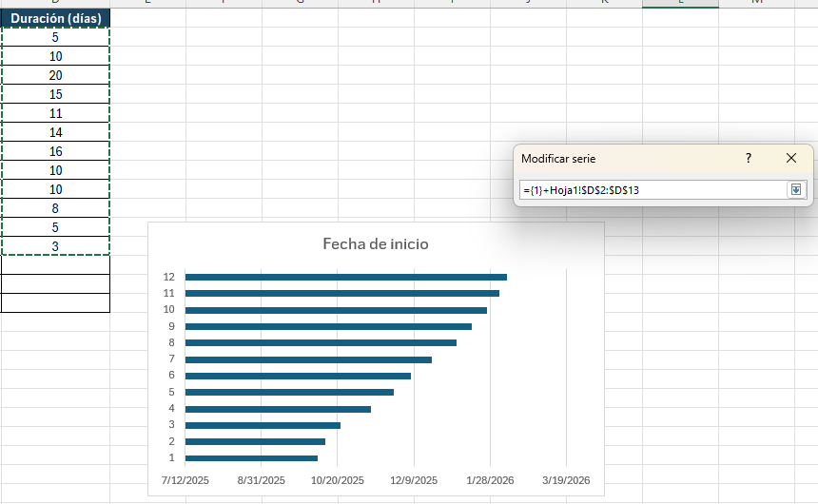Screen dimensions: 818x504
Task: Close the Modificar serie dialog
Action: 791,159
